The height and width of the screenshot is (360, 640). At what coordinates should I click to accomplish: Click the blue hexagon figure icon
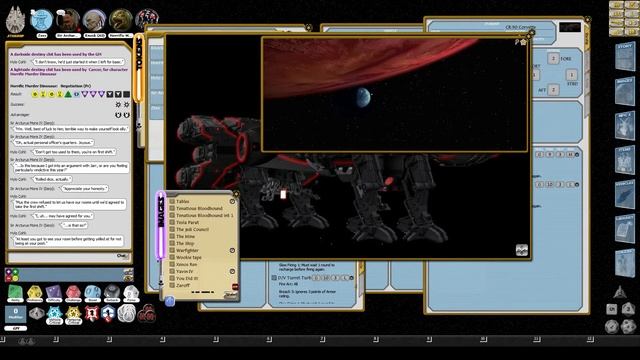108,313
